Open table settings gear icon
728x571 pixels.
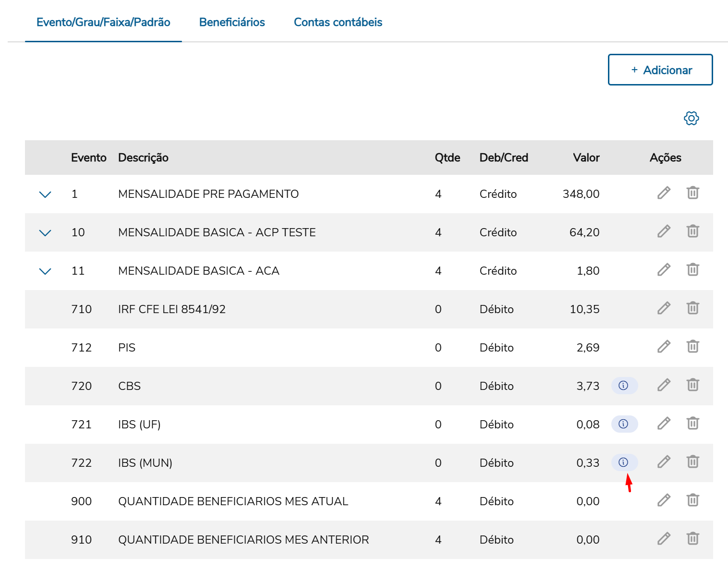coord(691,118)
